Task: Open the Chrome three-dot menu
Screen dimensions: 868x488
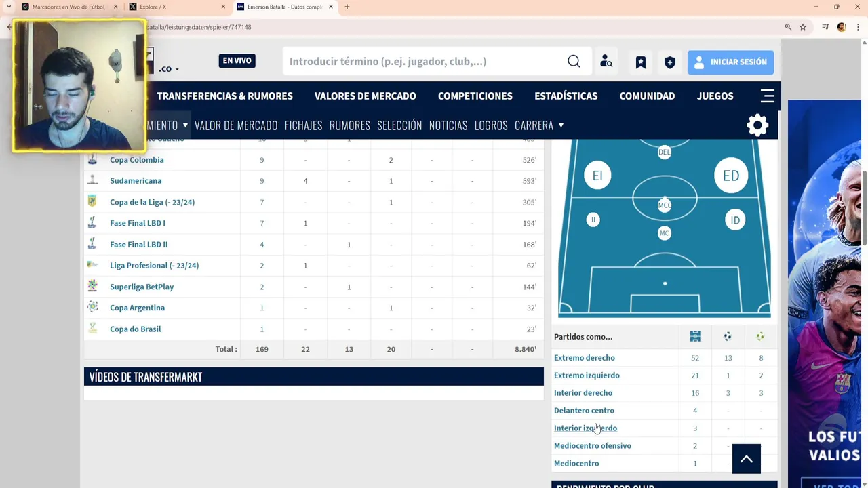Action: (x=856, y=27)
